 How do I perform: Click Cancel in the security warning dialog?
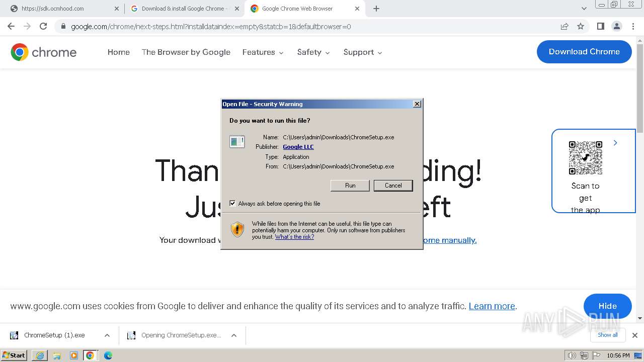click(393, 186)
